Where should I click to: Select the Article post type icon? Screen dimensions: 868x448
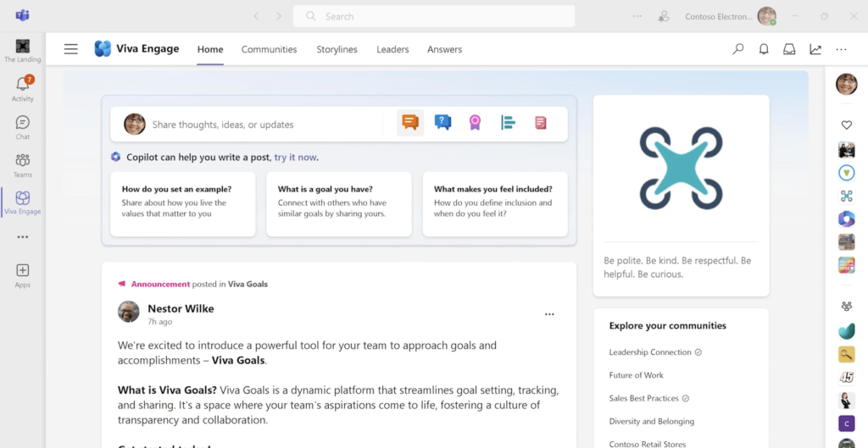coord(540,123)
